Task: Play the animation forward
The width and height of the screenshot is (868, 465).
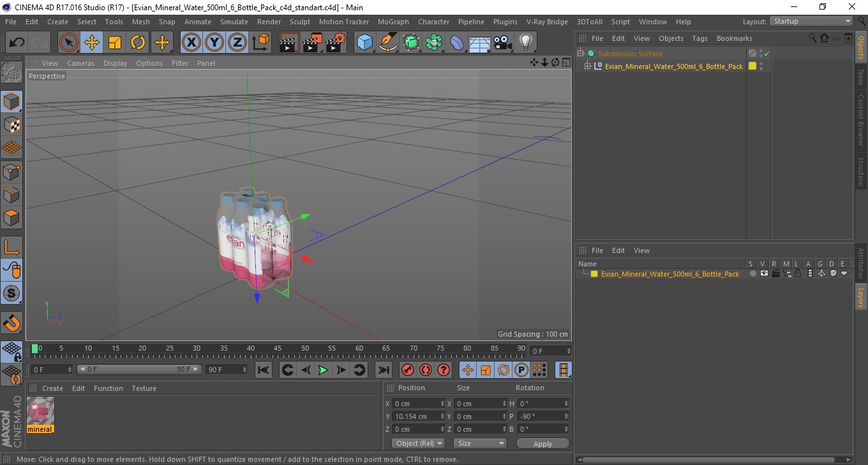Action: pyautogui.click(x=323, y=370)
